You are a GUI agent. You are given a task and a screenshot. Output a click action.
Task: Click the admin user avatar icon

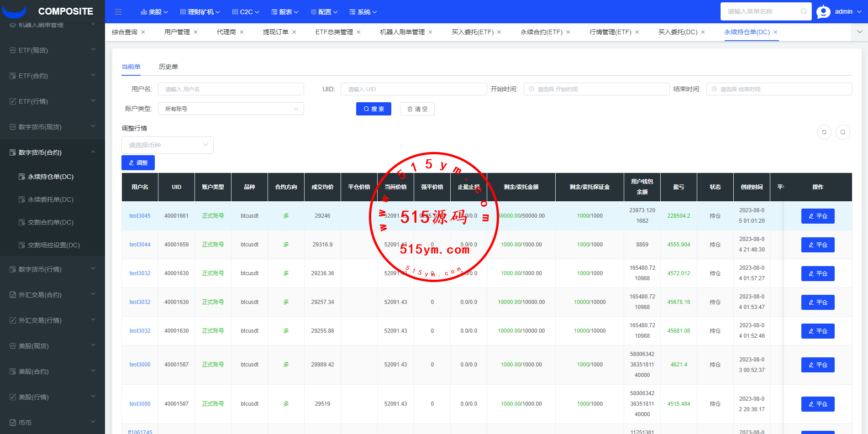pyautogui.click(x=823, y=12)
